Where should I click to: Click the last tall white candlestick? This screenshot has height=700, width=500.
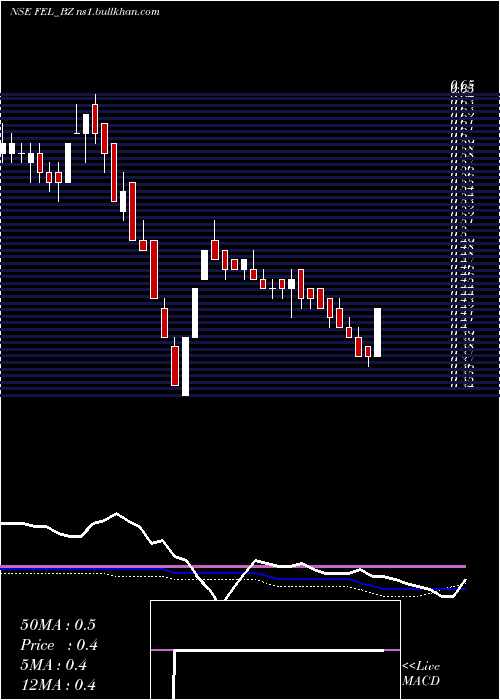point(377,332)
